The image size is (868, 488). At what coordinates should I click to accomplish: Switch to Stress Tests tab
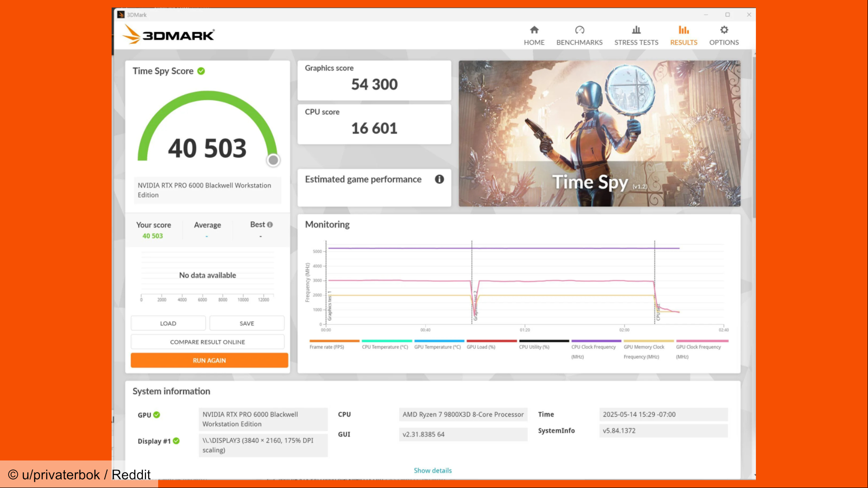[x=636, y=36]
